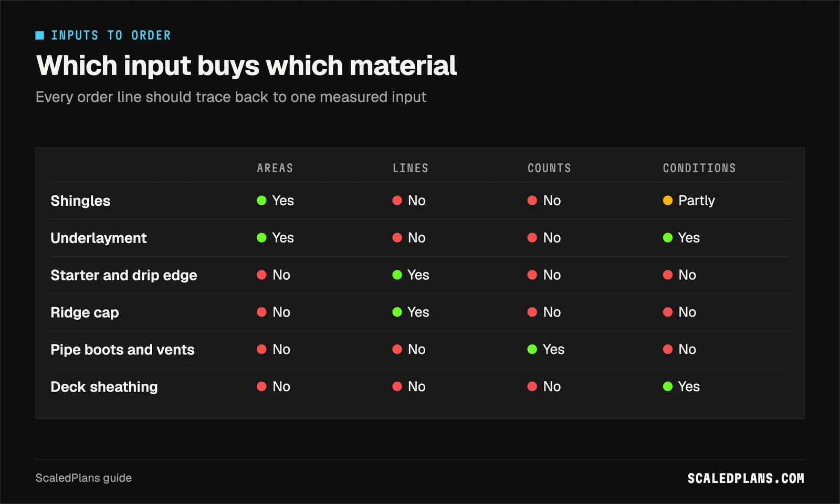The height and width of the screenshot is (504, 840).
Task: Click Starter and drip edge Areas 'No' cell
Action: coord(274,275)
